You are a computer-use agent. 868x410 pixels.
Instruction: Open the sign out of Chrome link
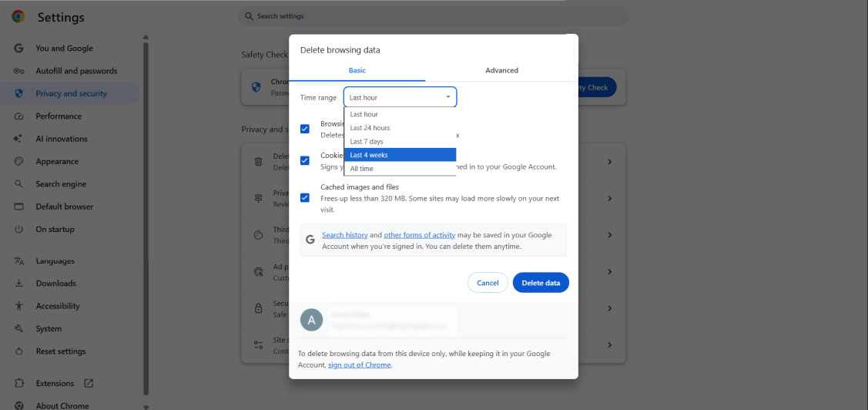[x=359, y=365]
